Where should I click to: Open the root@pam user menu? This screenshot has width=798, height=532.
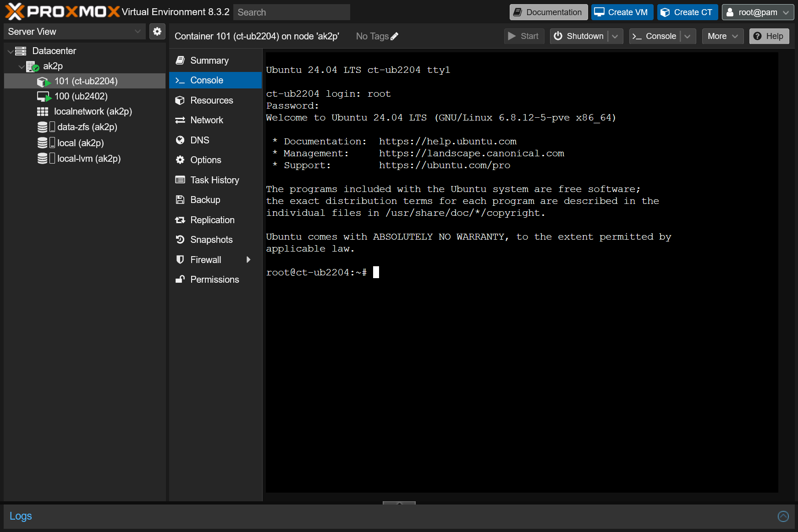(x=758, y=12)
